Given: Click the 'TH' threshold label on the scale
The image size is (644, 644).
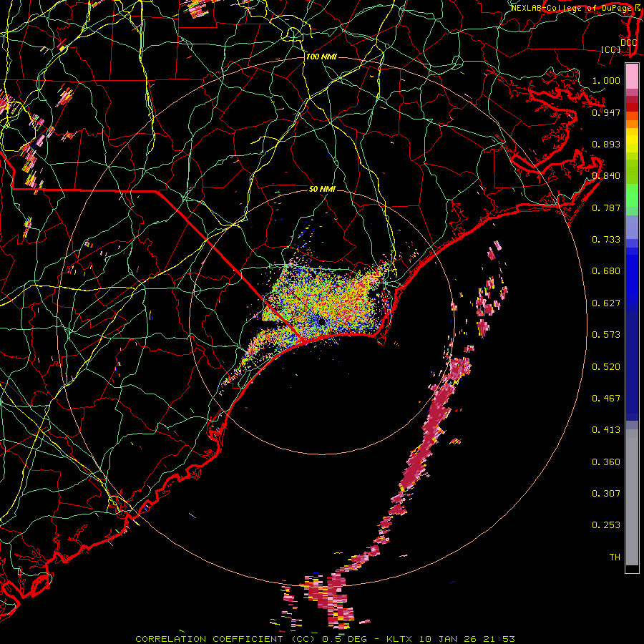Looking at the screenshot, I should [x=615, y=557].
